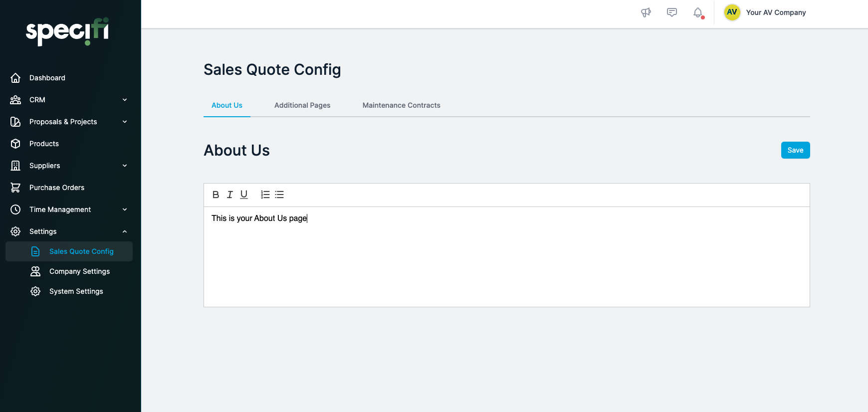Toggle italic formatting in editor toolbar

229,195
